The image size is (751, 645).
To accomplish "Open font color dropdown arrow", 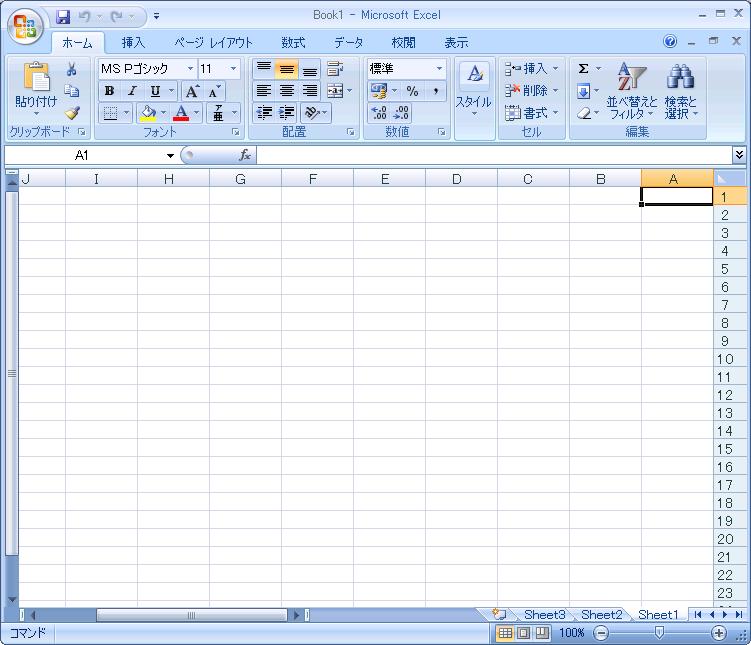I will (196, 113).
